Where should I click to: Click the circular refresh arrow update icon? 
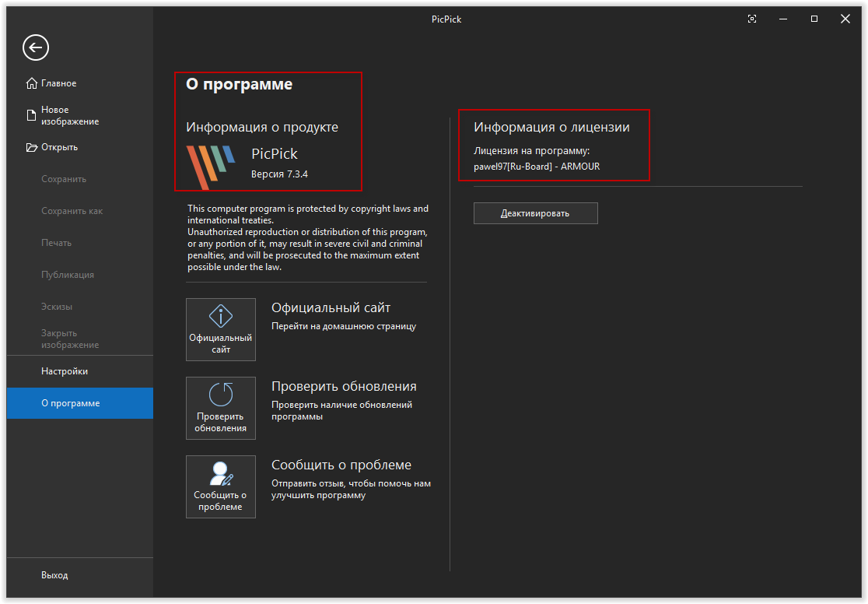pos(221,395)
